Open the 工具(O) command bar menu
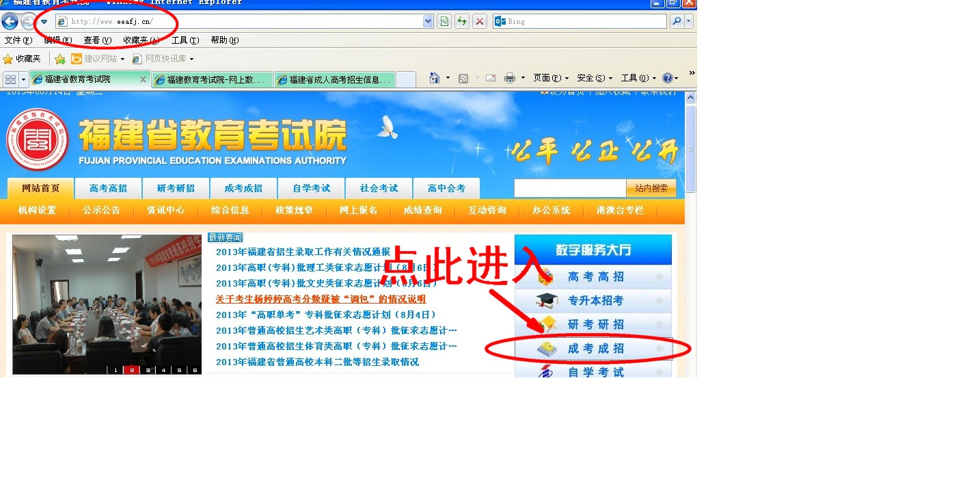The height and width of the screenshot is (504, 980). pos(638,78)
